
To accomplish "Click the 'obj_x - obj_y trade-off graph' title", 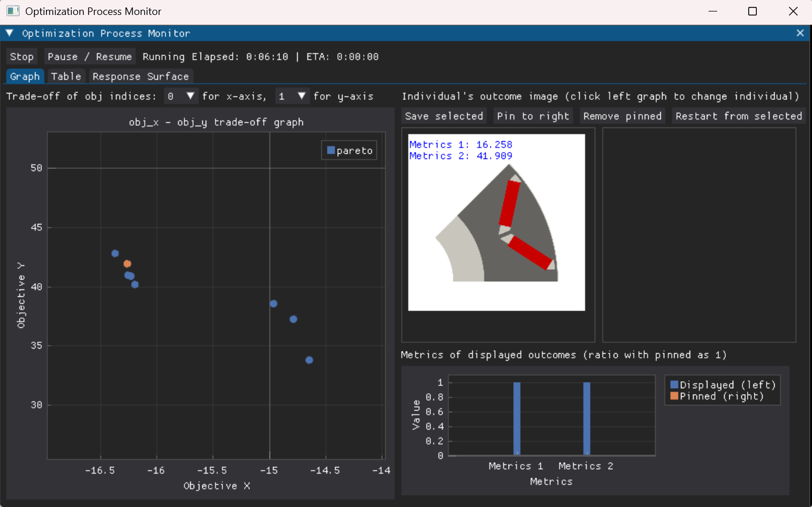I will coord(216,122).
